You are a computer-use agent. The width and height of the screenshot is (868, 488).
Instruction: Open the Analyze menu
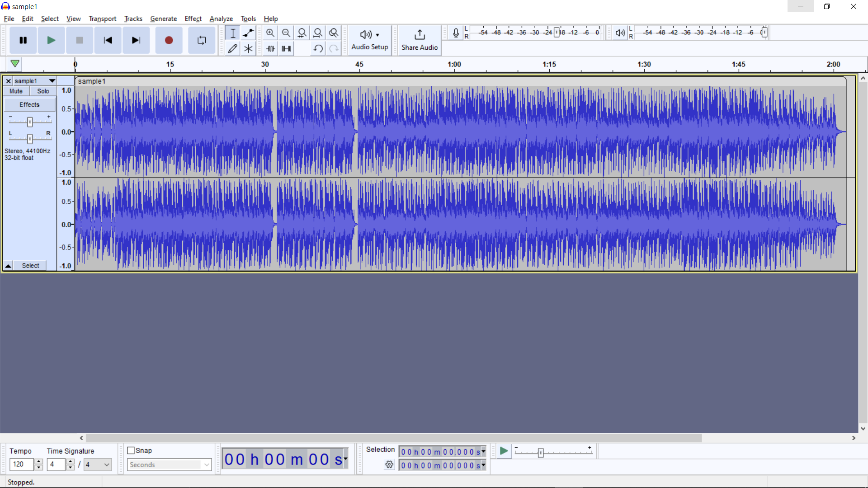pyautogui.click(x=221, y=19)
